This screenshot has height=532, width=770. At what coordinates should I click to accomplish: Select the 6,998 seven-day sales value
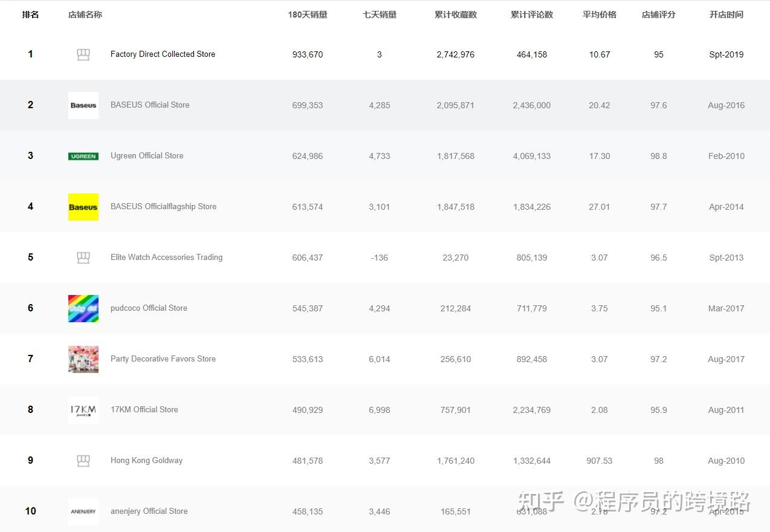380,410
